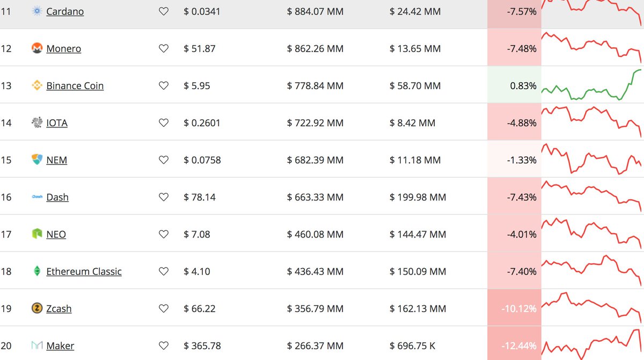This screenshot has width=644, height=360.
Task: Click the -12.44% change cell for Maker
Action: [x=514, y=345]
